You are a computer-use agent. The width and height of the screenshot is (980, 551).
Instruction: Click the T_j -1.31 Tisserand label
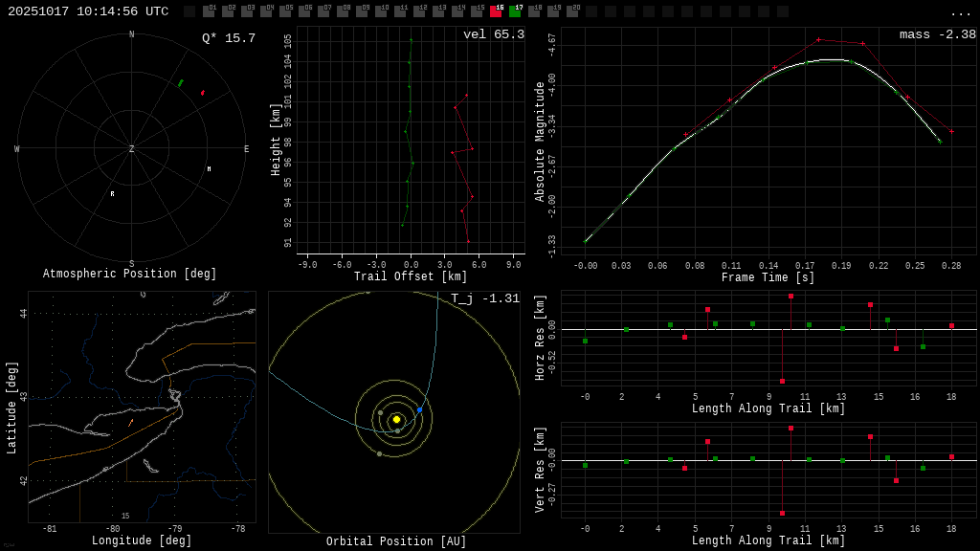pyautogui.click(x=485, y=298)
